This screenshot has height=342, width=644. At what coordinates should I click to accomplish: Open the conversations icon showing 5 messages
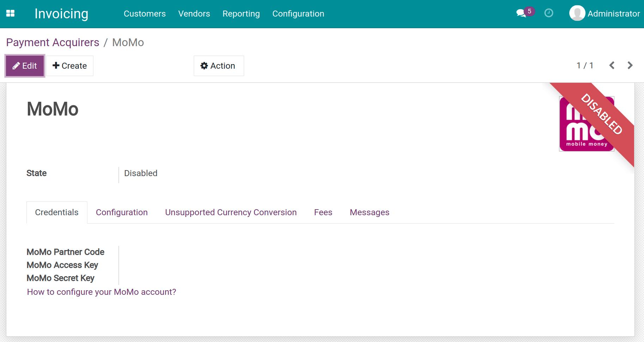click(521, 13)
